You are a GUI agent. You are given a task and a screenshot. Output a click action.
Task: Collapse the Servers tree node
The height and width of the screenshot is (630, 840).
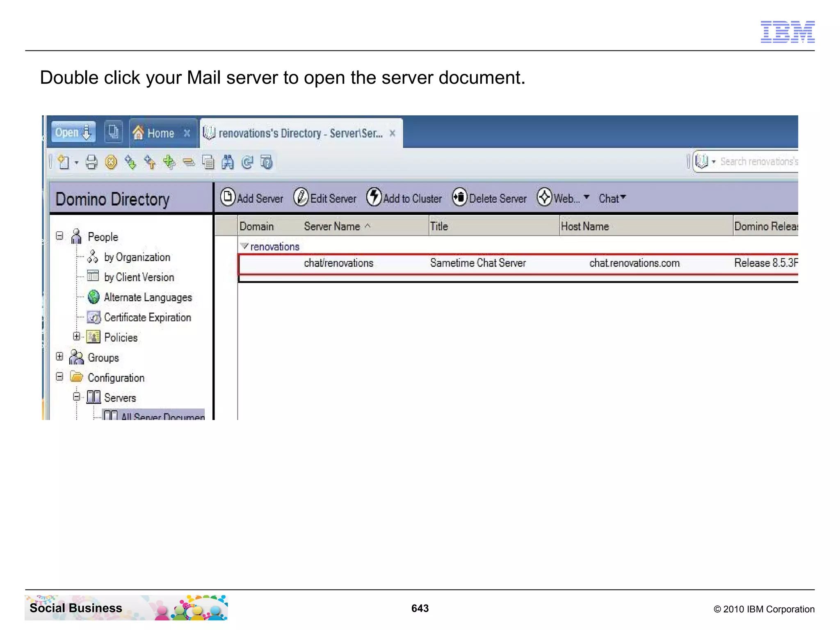tap(77, 397)
